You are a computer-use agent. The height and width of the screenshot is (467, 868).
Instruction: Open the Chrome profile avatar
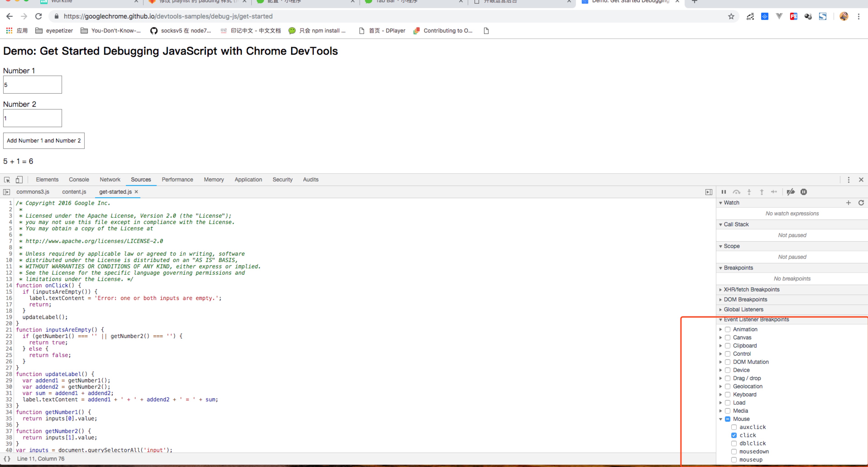click(x=844, y=16)
